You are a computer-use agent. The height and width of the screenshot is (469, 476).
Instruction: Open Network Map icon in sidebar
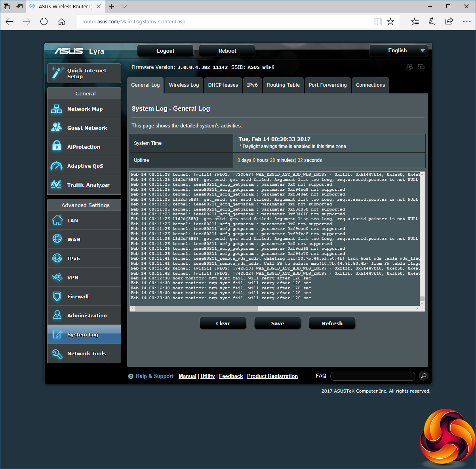[57, 109]
